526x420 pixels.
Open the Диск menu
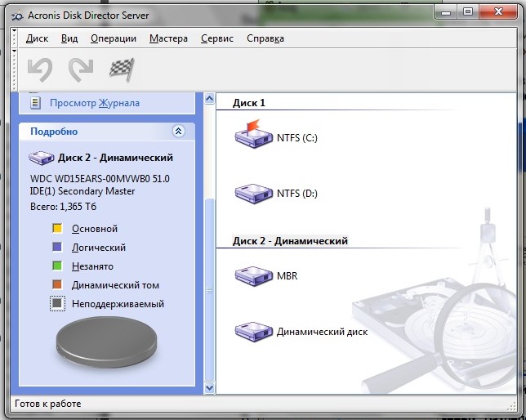pos(37,38)
